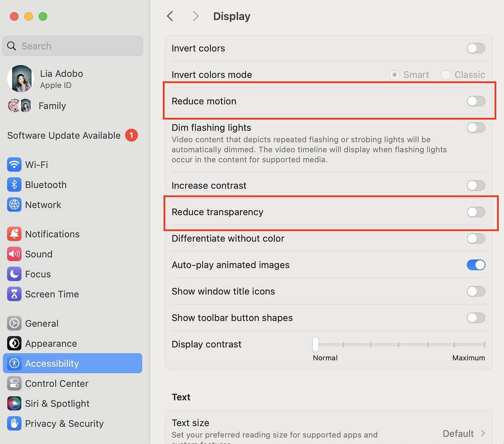Turn on Reduce transparency toggle

click(475, 212)
